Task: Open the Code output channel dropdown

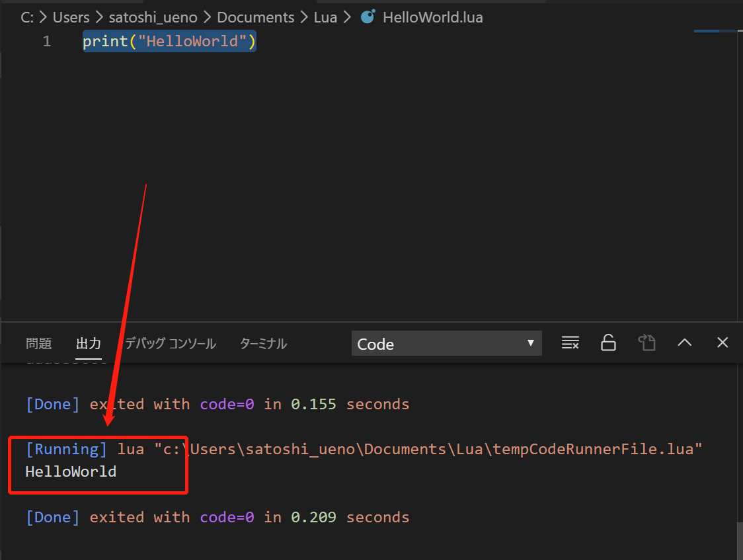Action: pyautogui.click(x=446, y=343)
